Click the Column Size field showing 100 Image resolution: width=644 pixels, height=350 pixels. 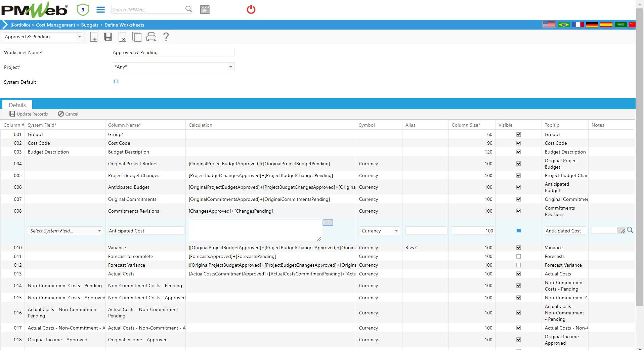click(x=473, y=231)
